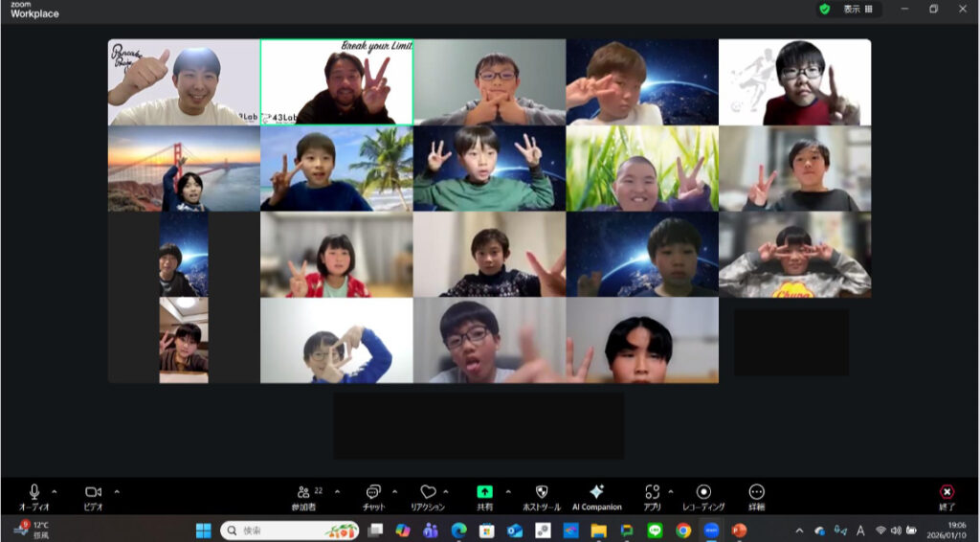Start screen sharing with green 共有 button
The image size is (980, 542).
point(485,492)
